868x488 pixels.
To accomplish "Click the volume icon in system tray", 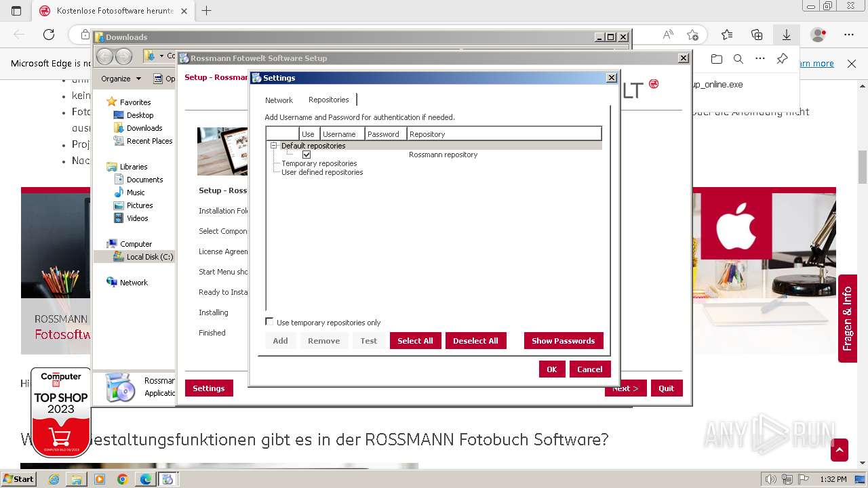I will tap(771, 479).
